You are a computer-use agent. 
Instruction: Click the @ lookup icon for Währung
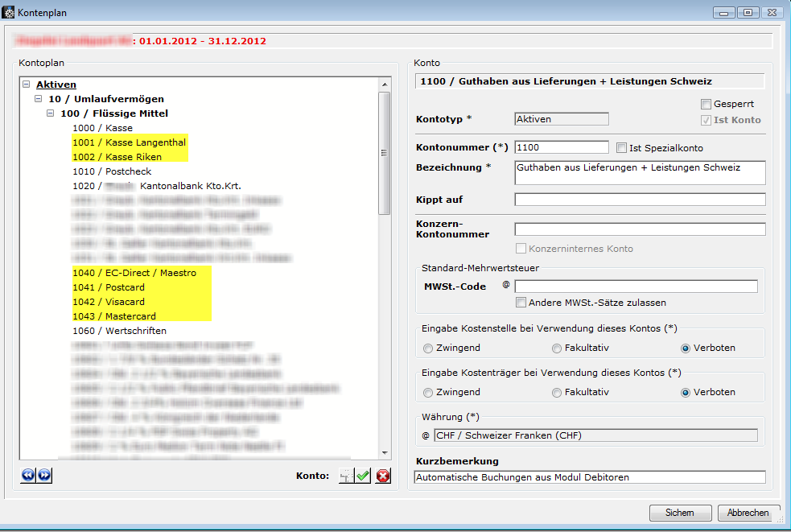pos(425,435)
